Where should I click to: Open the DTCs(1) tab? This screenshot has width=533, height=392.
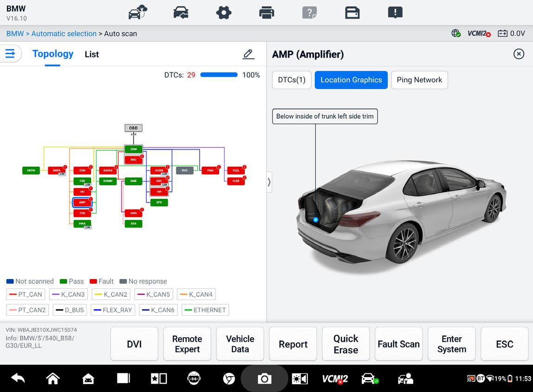click(x=292, y=80)
